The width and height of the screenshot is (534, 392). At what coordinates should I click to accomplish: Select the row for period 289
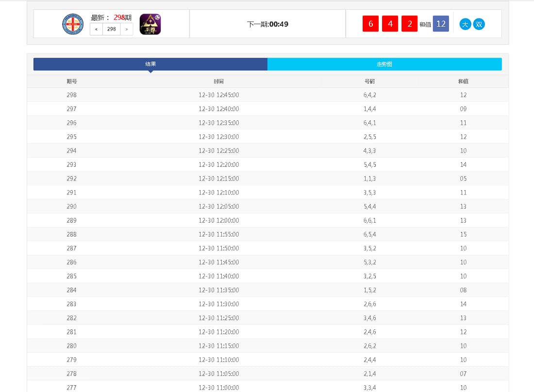point(267,220)
